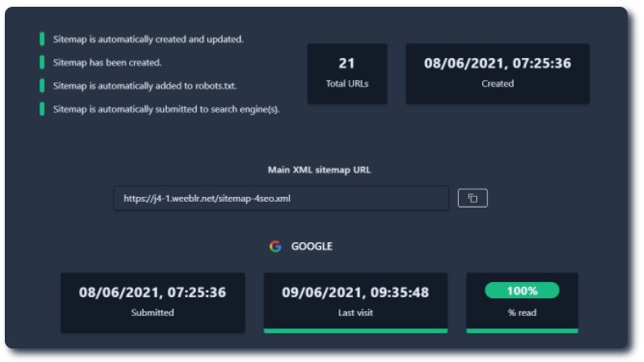Click 'Sitemap is automatically added to robots.txt.'
This screenshot has height=362, width=644.
145,86
